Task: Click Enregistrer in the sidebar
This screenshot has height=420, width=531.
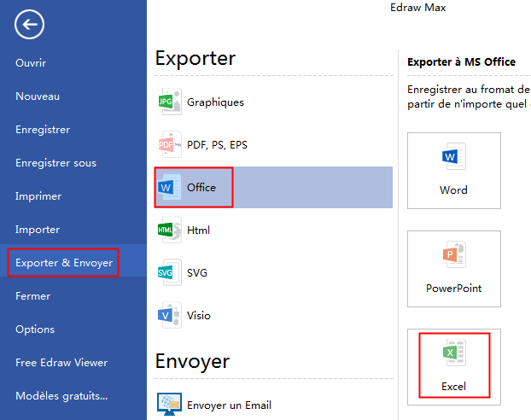Action: pos(43,130)
